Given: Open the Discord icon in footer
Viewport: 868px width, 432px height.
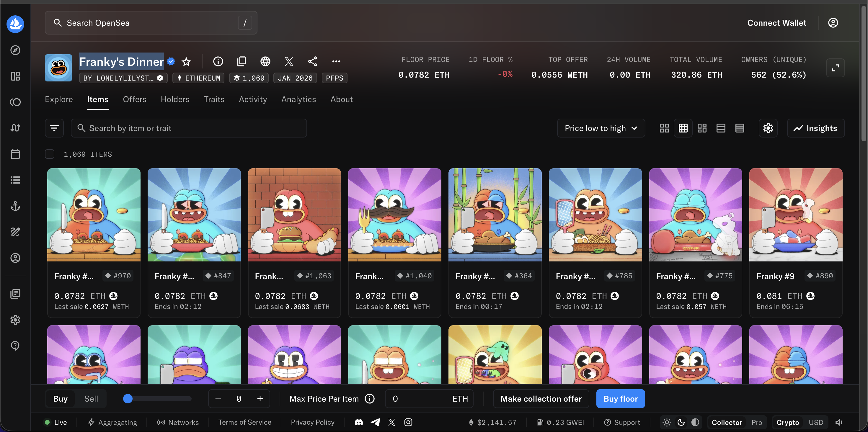Looking at the screenshot, I should (359, 422).
